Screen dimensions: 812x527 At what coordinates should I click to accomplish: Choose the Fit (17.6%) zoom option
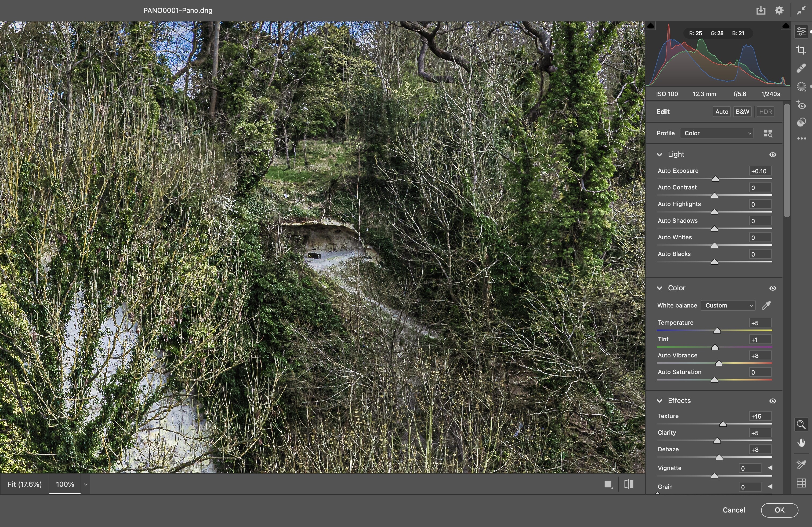tap(24, 484)
